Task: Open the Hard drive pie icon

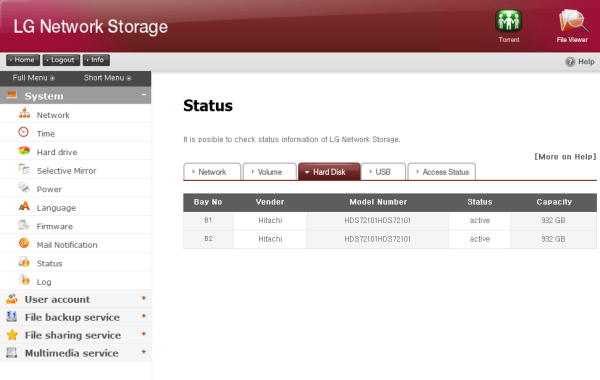Action: pyautogui.click(x=24, y=151)
